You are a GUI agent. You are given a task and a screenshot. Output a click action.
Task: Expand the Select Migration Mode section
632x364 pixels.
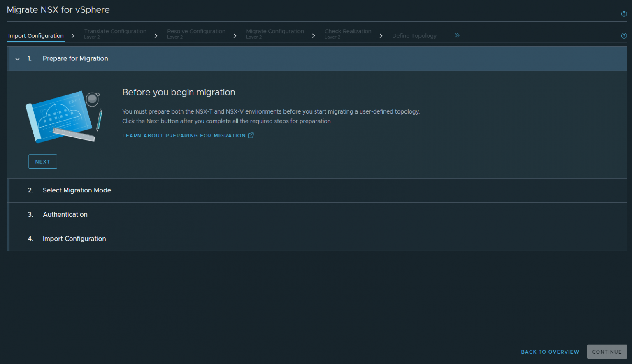click(77, 190)
